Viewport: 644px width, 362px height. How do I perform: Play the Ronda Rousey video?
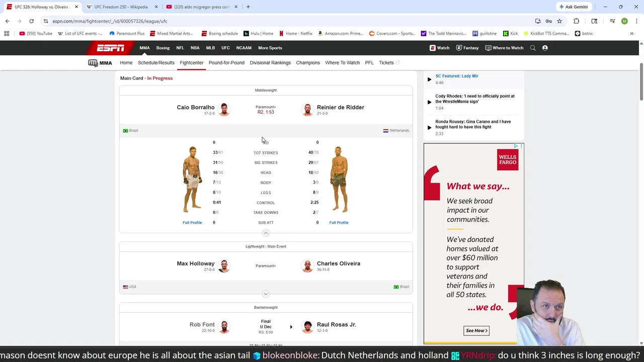429,128
